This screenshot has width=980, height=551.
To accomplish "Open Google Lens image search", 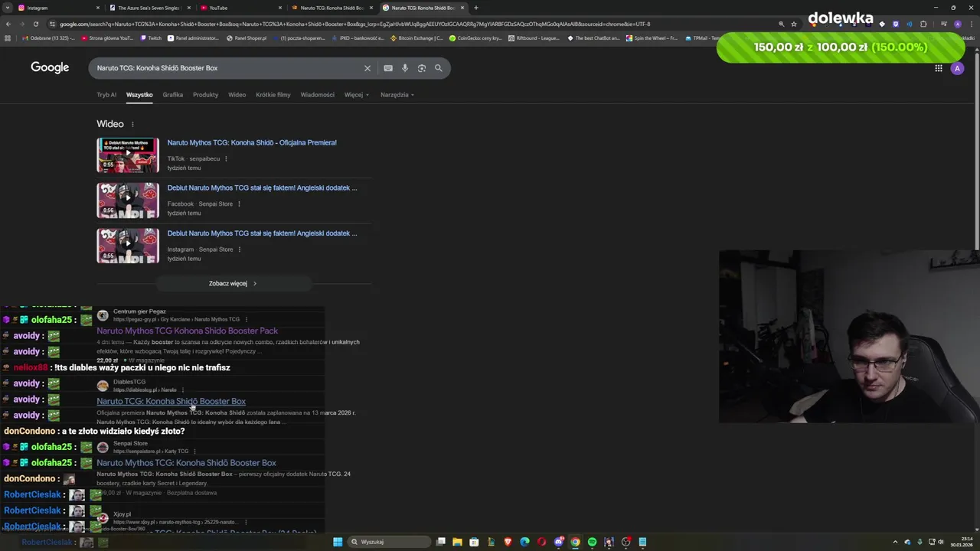I will pos(422,68).
